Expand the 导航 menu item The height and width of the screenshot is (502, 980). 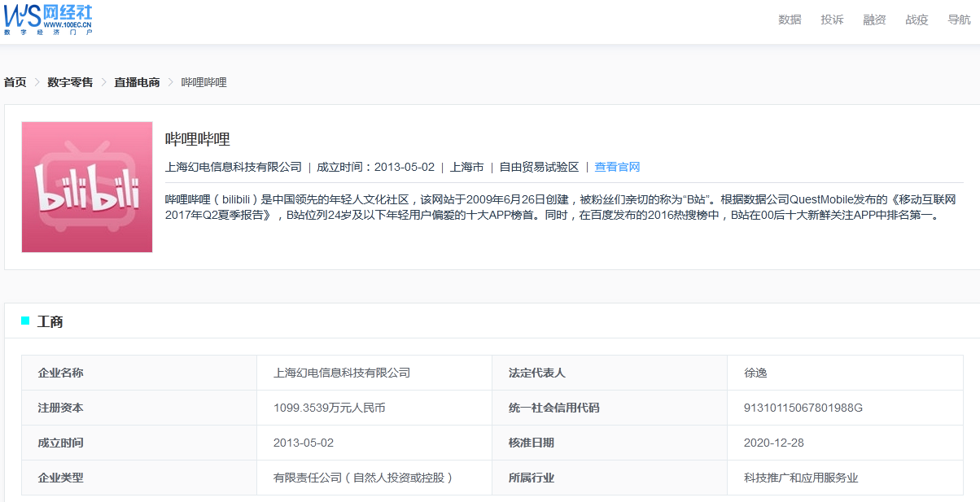pyautogui.click(x=959, y=20)
